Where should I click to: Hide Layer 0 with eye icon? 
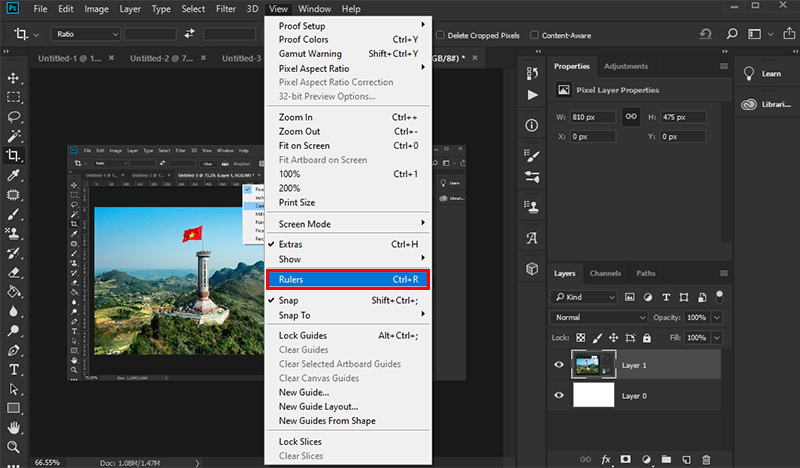pos(559,396)
